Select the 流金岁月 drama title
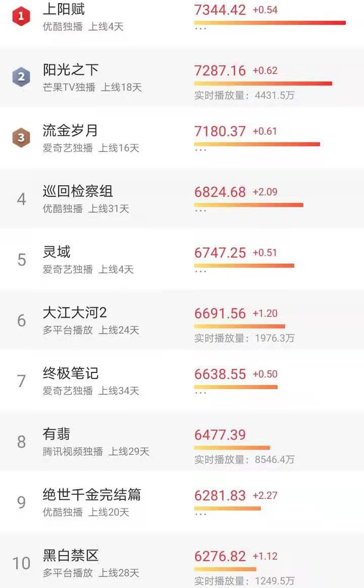This screenshot has width=364, height=588. [70, 131]
